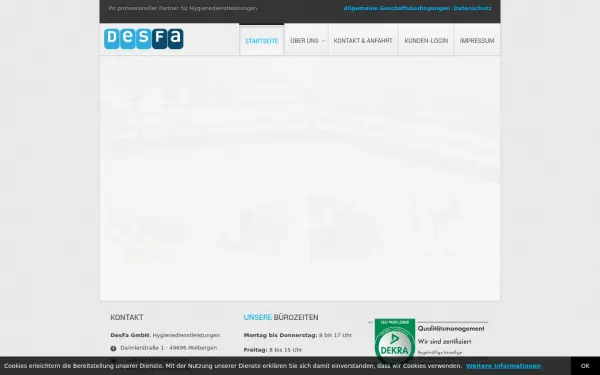Viewport: 600px width, 375px height.
Task: Open the Startseite menu item
Action: [262, 41]
